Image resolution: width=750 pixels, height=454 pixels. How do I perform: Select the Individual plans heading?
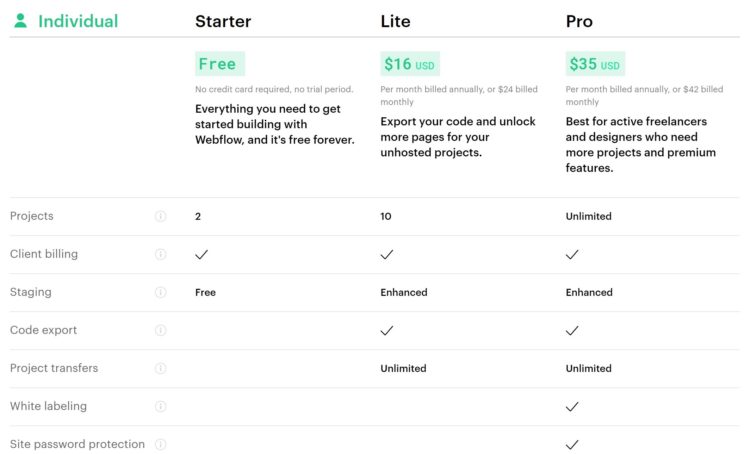[x=78, y=21]
